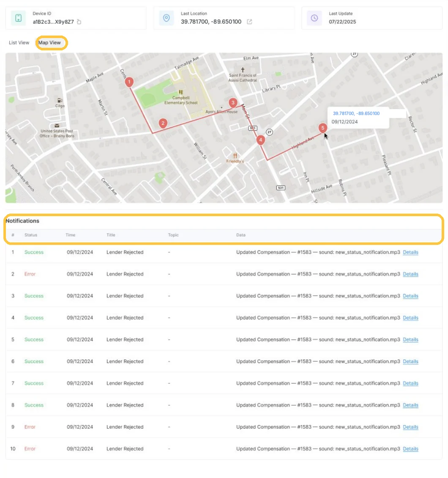This screenshot has width=448, height=478.
Task: Click Campbell Elementary School map icon
Action: (x=181, y=92)
